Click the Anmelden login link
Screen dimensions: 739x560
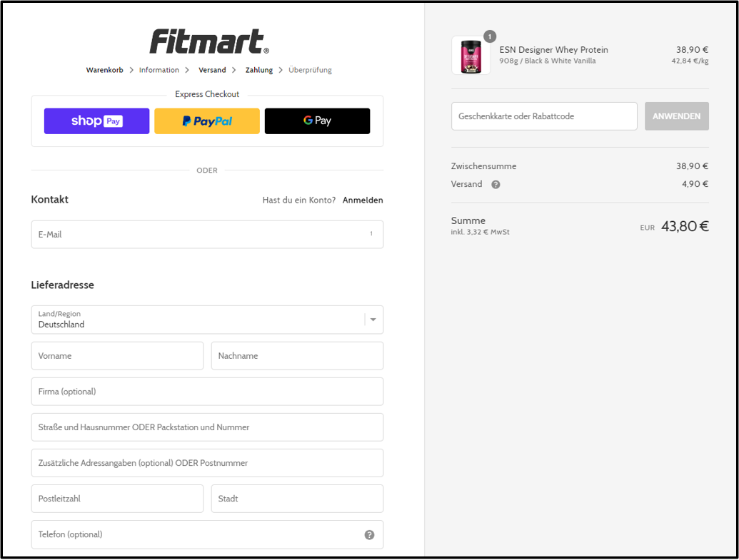click(x=363, y=200)
